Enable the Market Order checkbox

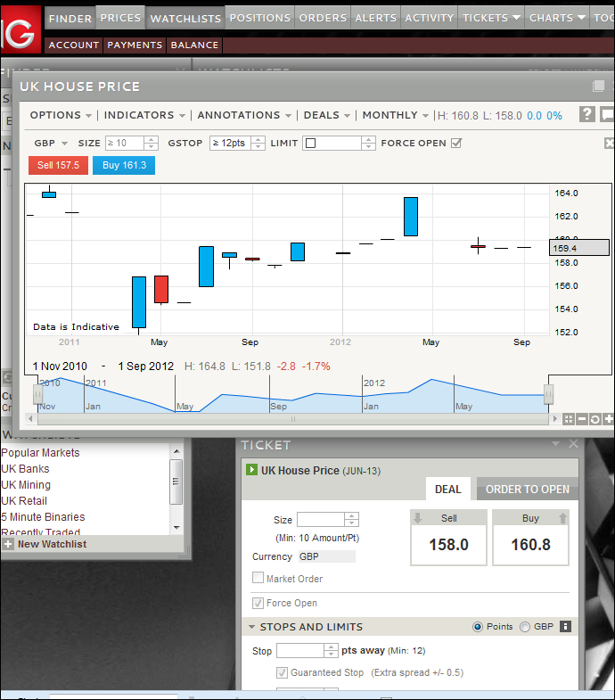[x=258, y=579]
